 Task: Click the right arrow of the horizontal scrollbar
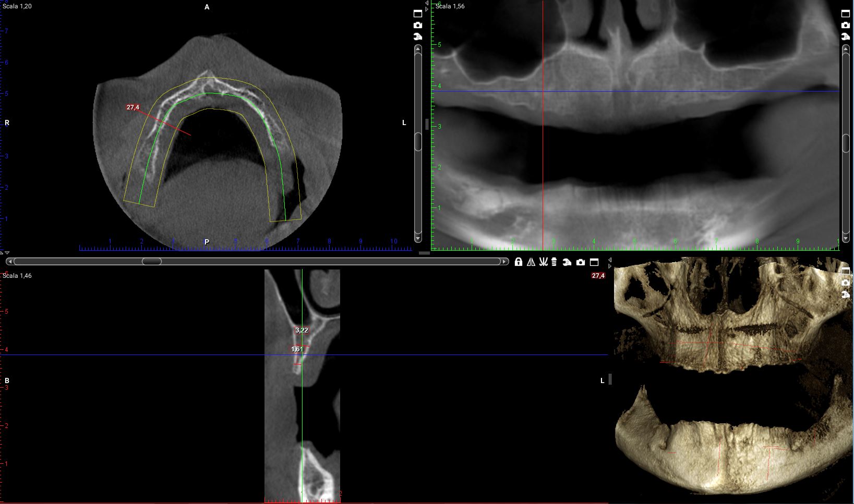(504, 262)
